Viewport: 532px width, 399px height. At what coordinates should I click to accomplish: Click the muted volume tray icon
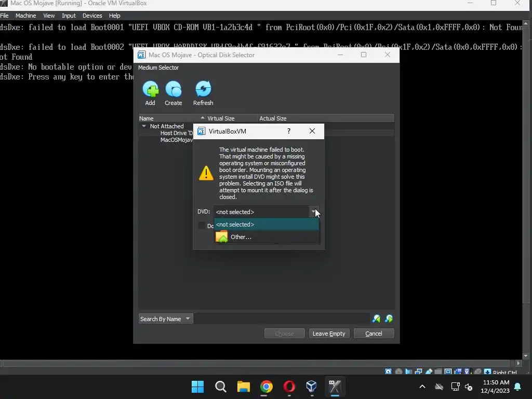coord(469,387)
